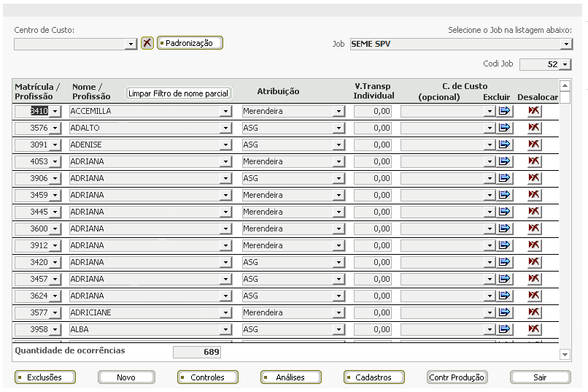Expand the Job SEME SPV dropdown
The image size is (588, 392).
566,45
